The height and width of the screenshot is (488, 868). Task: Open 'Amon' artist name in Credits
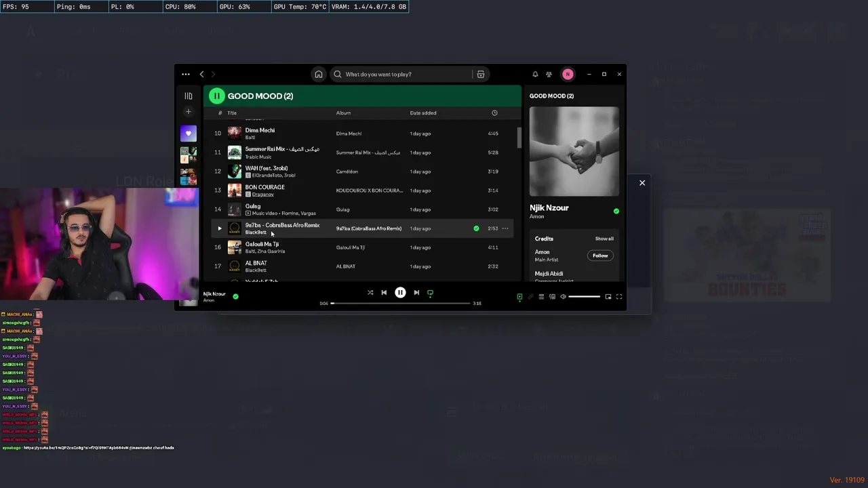coord(542,252)
